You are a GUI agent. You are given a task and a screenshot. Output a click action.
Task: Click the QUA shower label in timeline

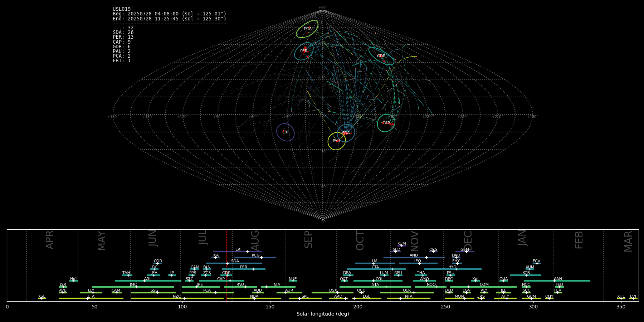click(x=504, y=279)
